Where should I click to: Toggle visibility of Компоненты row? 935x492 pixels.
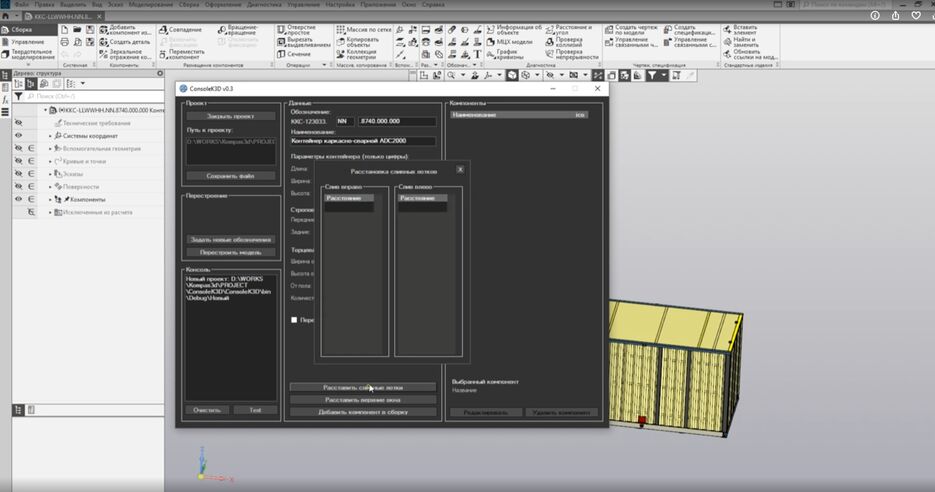[x=18, y=199]
